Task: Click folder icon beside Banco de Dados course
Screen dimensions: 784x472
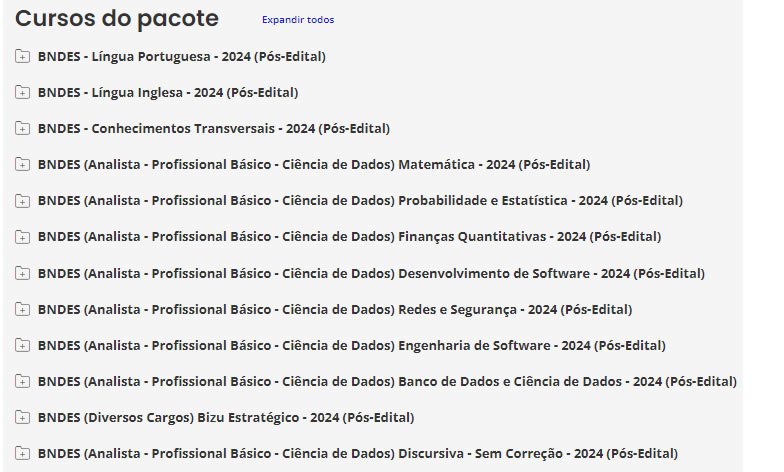Action: coord(23,381)
